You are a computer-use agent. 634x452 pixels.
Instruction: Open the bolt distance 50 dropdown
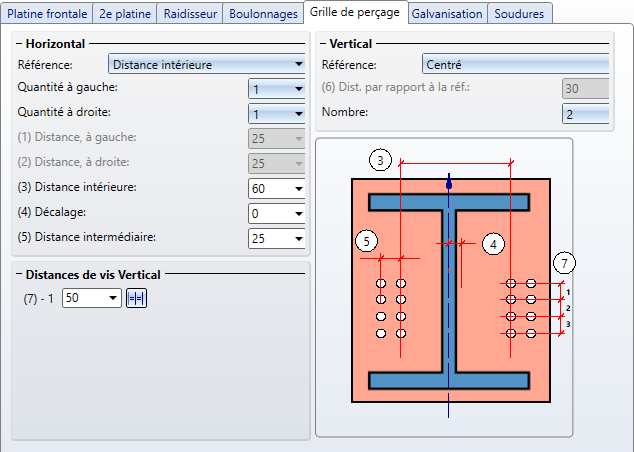pyautogui.click(x=112, y=298)
